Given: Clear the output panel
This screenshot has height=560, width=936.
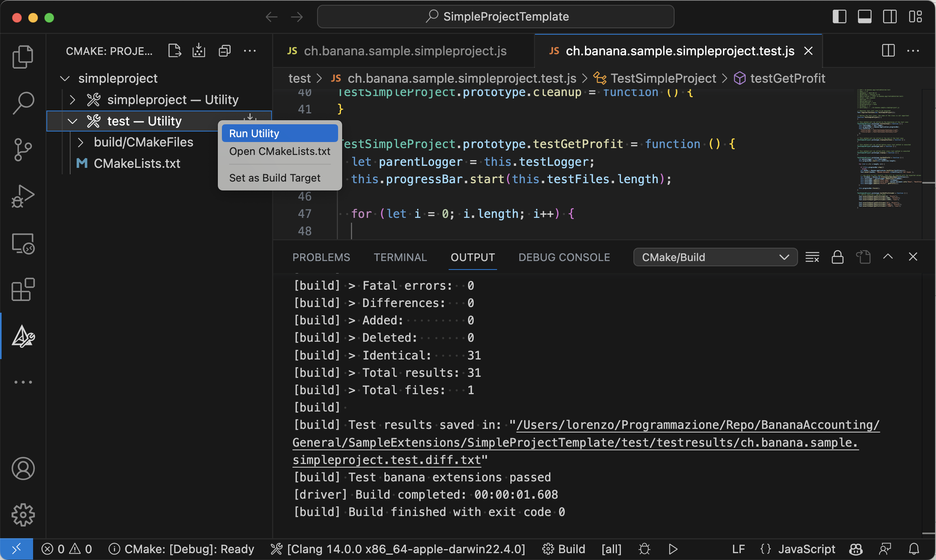Looking at the screenshot, I should pos(812,257).
